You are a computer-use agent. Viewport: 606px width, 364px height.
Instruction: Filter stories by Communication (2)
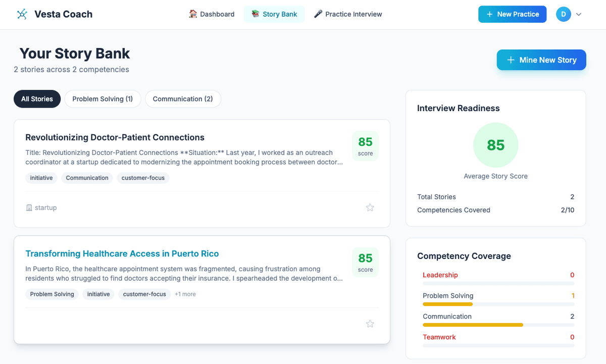click(x=183, y=99)
